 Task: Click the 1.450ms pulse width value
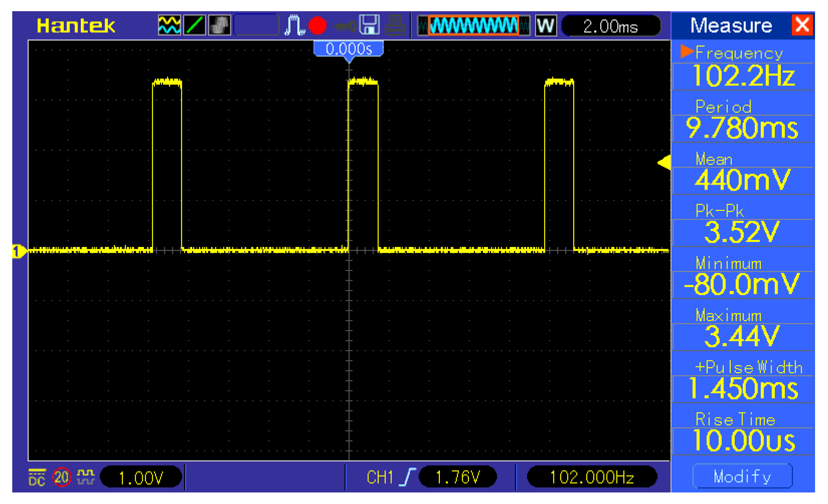coord(743,389)
